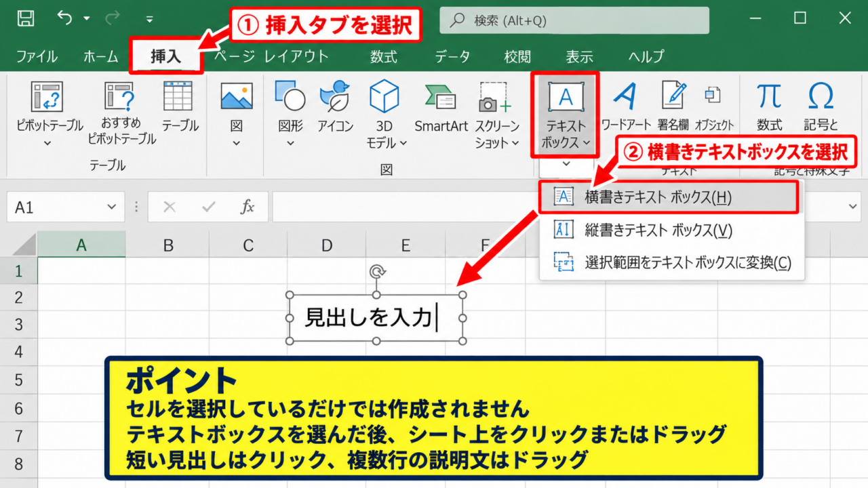
Task: Choose 横書きテキスト ボックス(H) menu item
Action: coord(669,197)
